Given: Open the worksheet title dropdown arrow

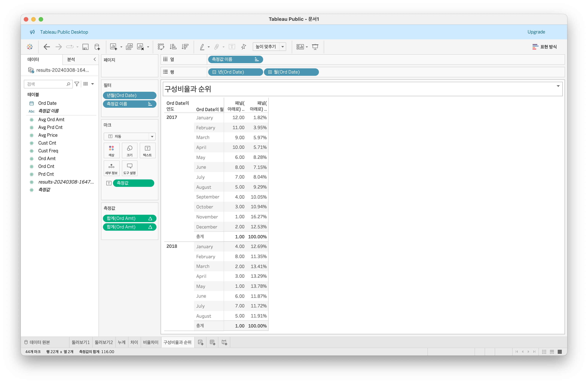Looking at the screenshot, I should coord(558,86).
